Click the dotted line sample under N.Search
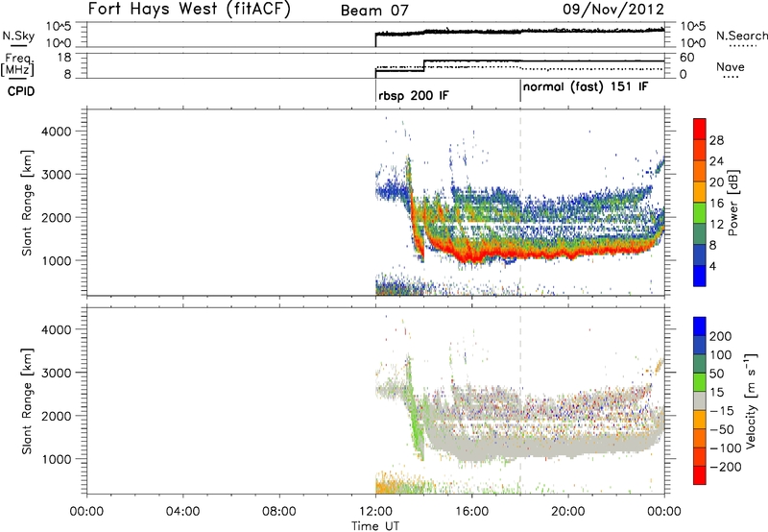The width and height of the screenshot is (768, 532). [743, 46]
